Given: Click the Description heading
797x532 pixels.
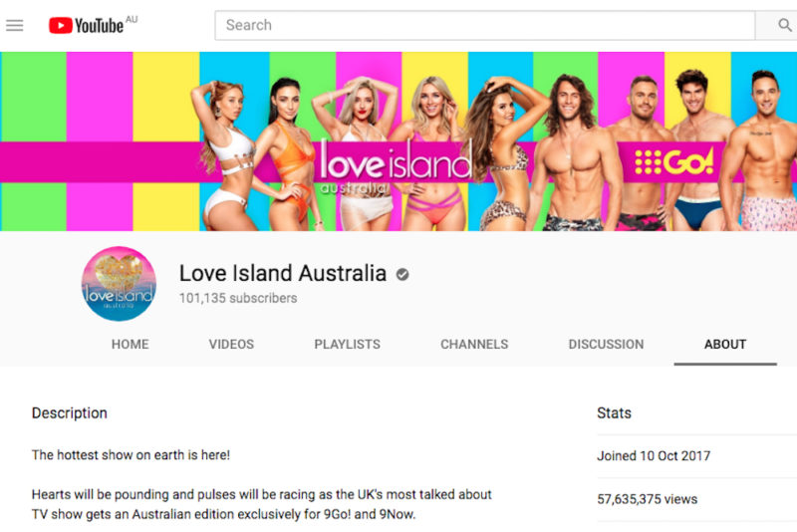Looking at the screenshot, I should pos(70,412).
